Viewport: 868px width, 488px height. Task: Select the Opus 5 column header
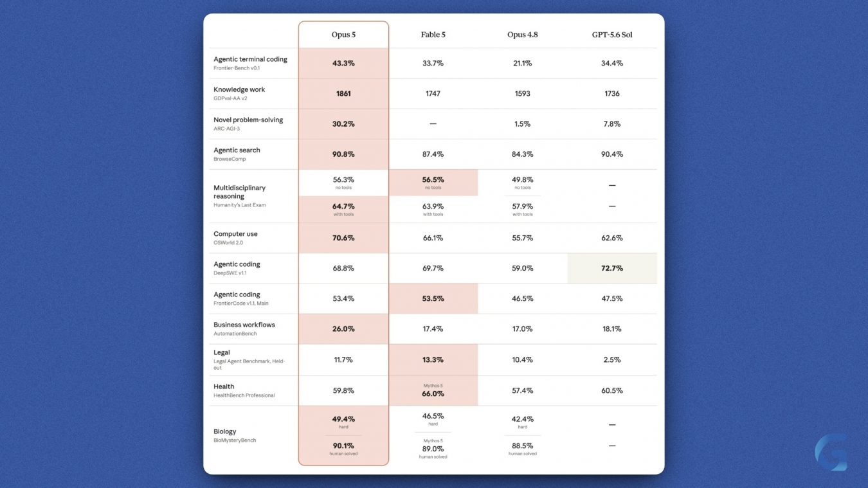(343, 35)
